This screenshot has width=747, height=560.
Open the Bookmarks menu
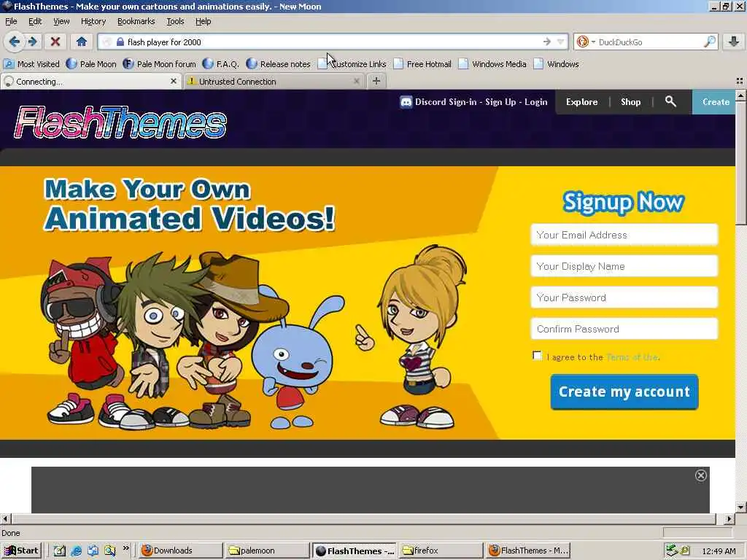click(136, 21)
